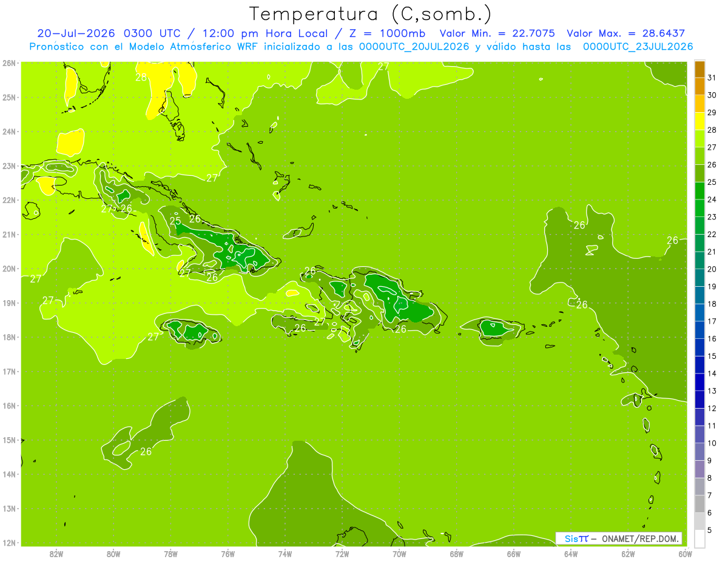
Task: Click the teal legend swatch between 19 and 20
Action: (699, 278)
